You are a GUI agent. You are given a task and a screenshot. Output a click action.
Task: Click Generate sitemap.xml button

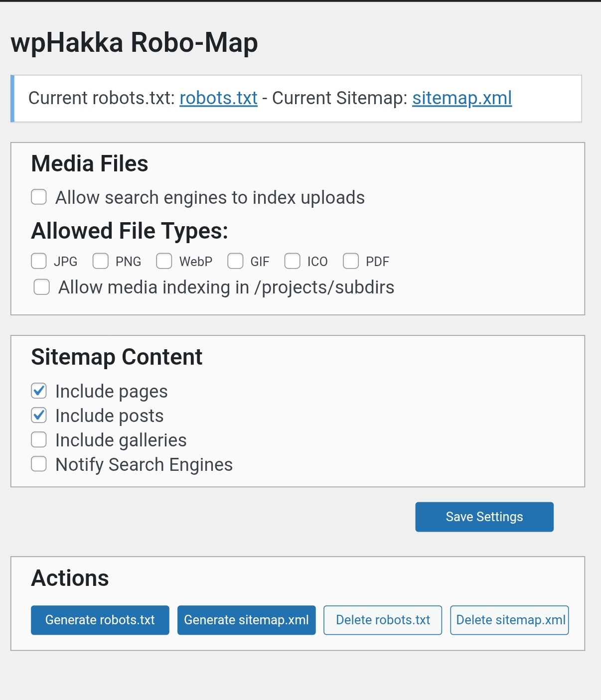pyautogui.click(x=247, y=620)
